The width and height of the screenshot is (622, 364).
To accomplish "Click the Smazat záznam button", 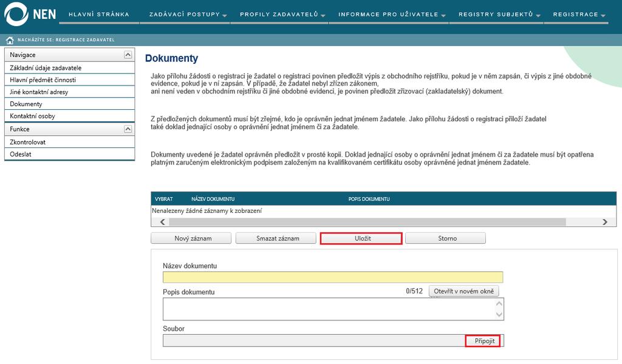I will coord(276,238).
